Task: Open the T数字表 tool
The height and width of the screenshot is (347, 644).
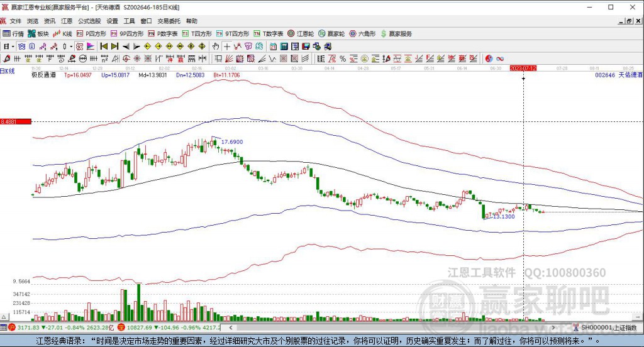Action: [x=268, y=34]
